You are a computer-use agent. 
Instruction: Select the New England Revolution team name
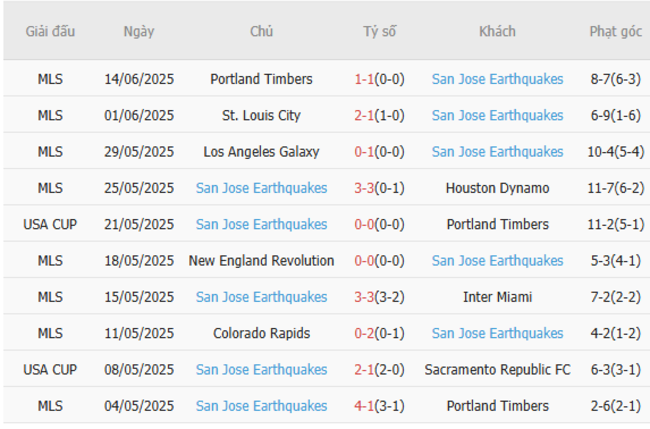pos(261,261)
